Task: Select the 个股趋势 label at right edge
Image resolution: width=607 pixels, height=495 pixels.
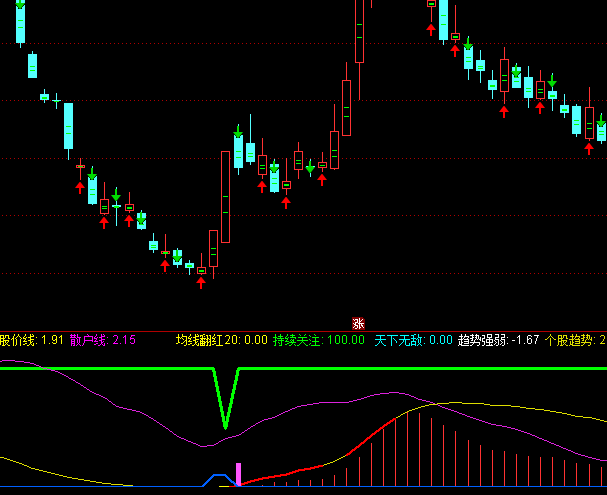Action: [575, 341]
